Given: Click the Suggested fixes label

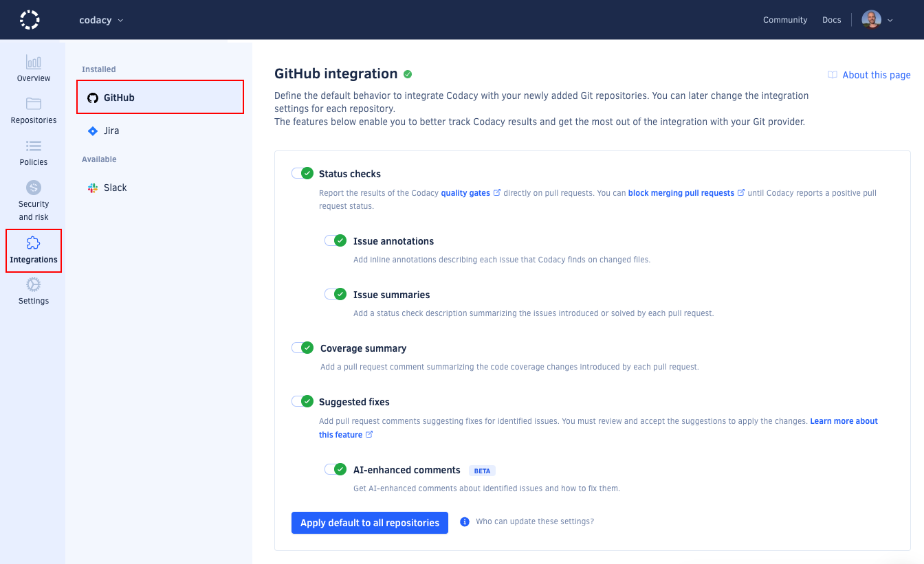Looking at the screenshot, I should (354, 402).
